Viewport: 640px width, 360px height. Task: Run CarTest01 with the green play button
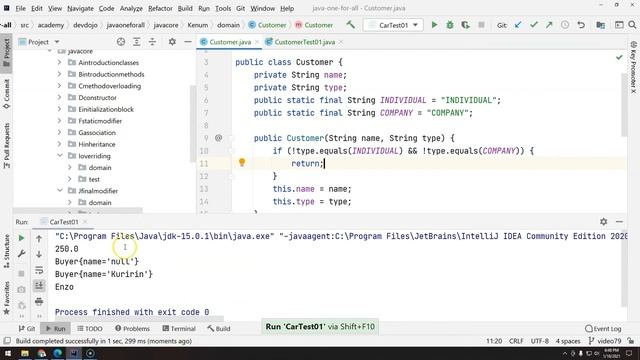click(x=434, y=25)
